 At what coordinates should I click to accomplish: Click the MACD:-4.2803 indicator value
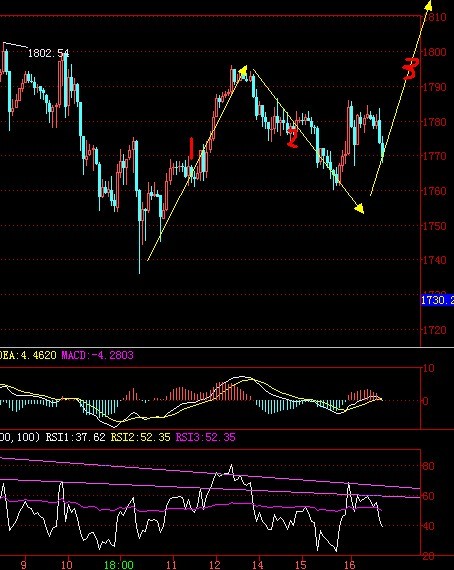[97, 355]
